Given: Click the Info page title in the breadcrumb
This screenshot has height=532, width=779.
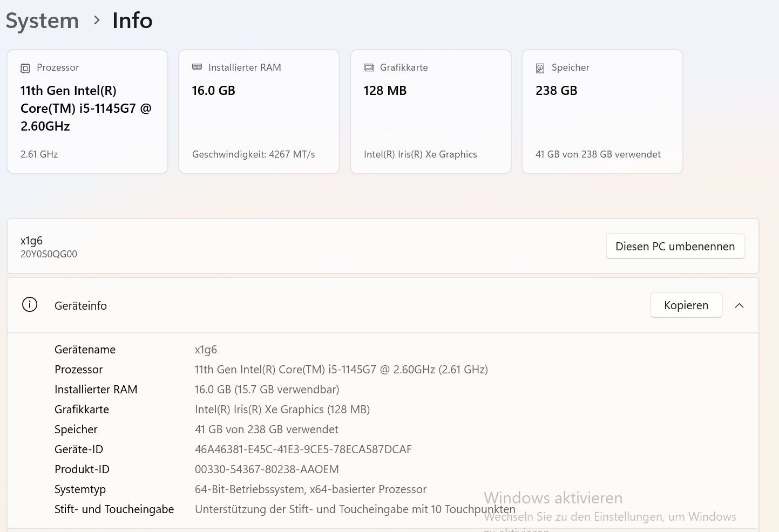Looking at the screenshot, I should (x=132, y=21).
